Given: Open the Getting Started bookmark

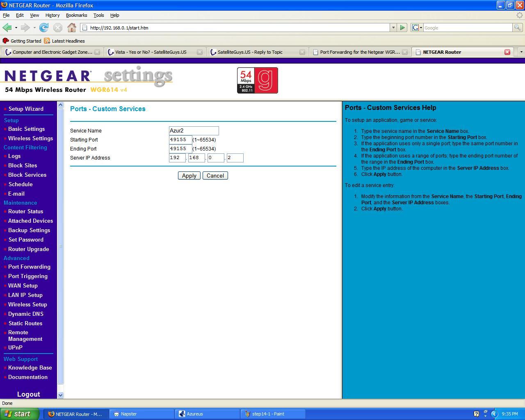Looking at the screenshot, I should tap(22, 41).
